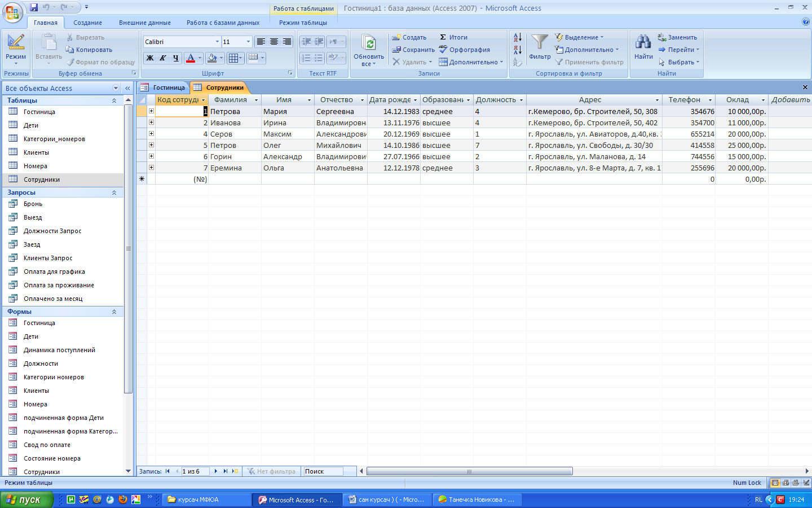Click Заменить replace button

[677, 37]
